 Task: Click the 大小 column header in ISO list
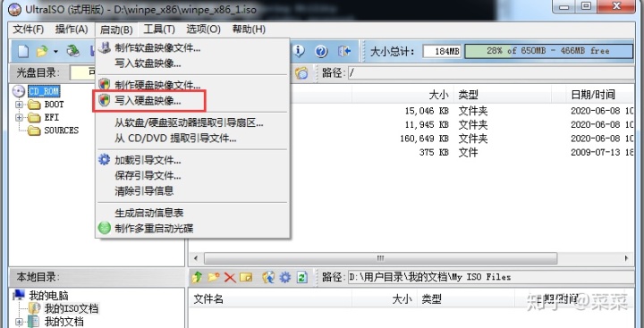click(402, 95)
